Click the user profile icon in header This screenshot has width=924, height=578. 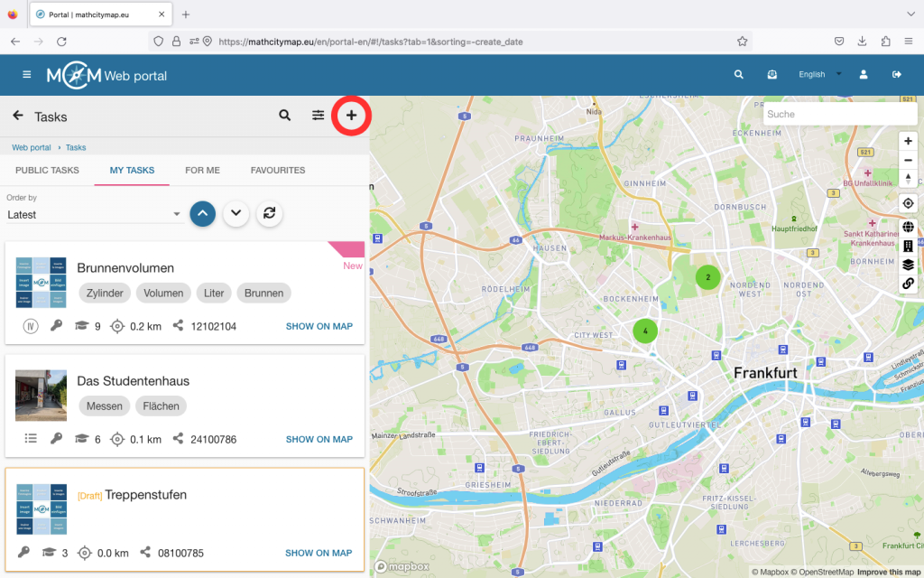click(864, 75)
